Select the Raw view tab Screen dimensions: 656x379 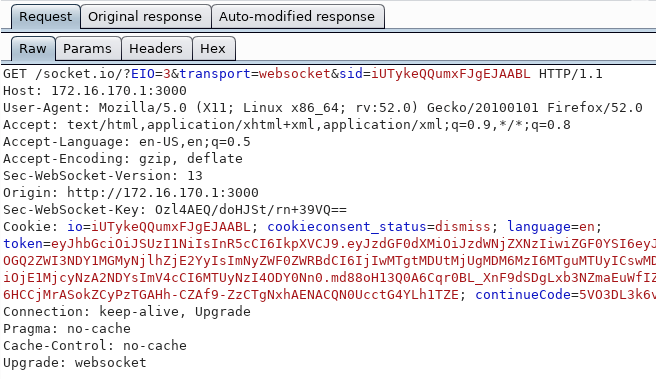33,49
